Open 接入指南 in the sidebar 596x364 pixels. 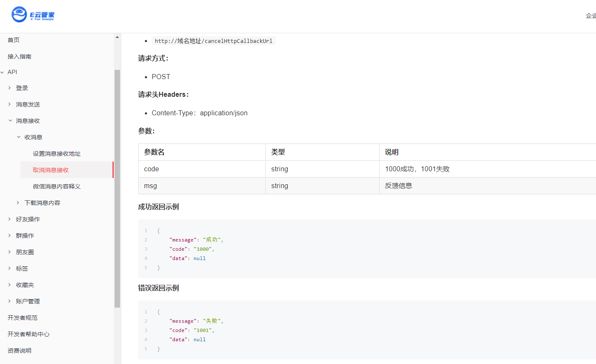(19, 56)
